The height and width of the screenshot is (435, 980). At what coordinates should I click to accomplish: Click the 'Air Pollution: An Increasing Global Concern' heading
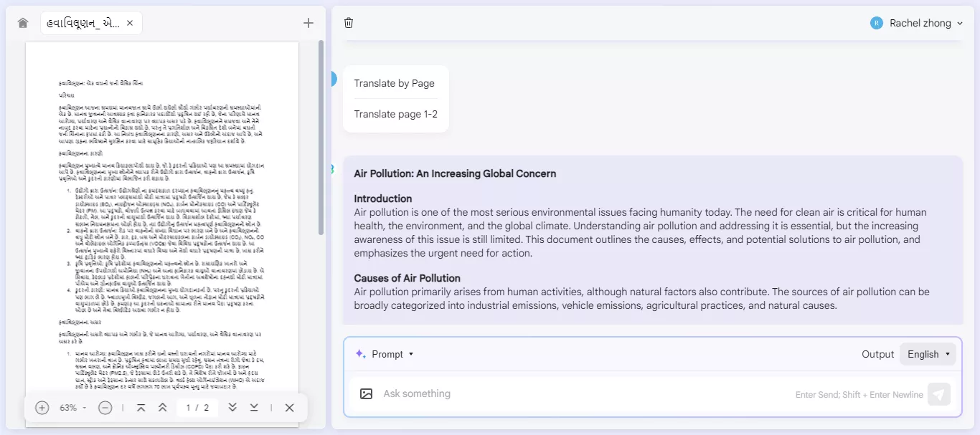click(455, 173)
